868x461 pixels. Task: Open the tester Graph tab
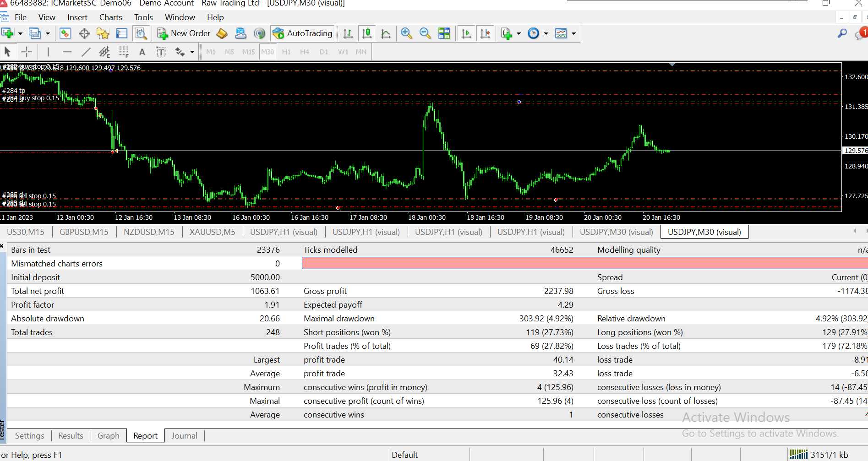(x=108, y=436)
